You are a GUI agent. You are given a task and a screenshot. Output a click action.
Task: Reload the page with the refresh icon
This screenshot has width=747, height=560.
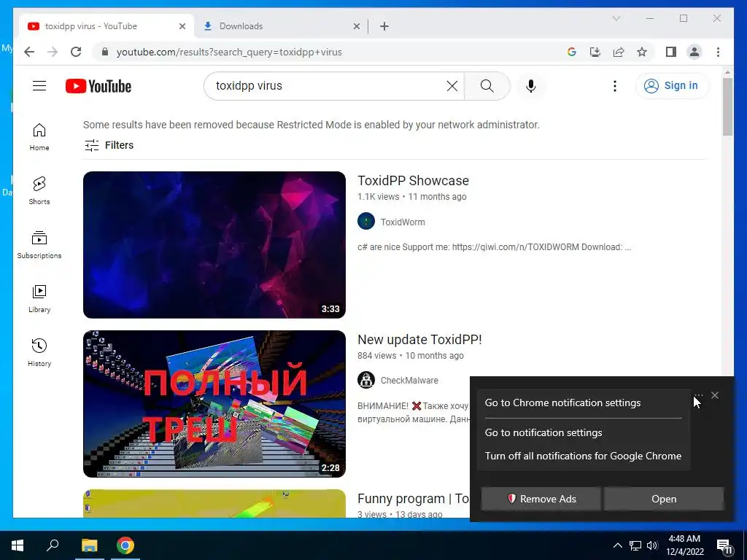pos(76,52)
